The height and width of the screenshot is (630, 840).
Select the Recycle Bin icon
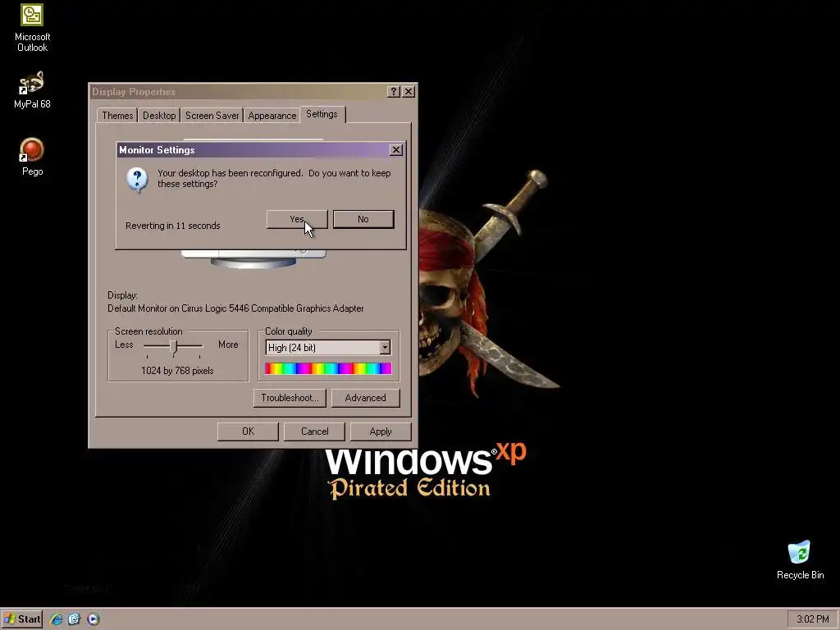(800, 559)
